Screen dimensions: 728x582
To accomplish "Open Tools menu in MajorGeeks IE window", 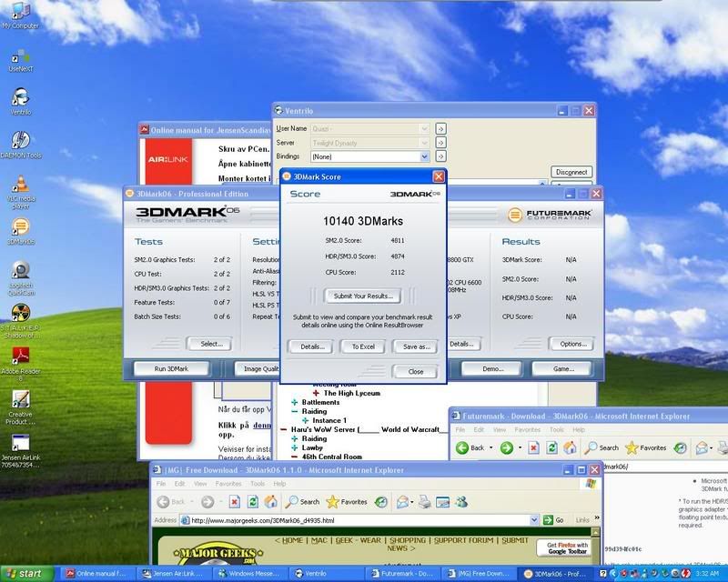I will [258, 484].
